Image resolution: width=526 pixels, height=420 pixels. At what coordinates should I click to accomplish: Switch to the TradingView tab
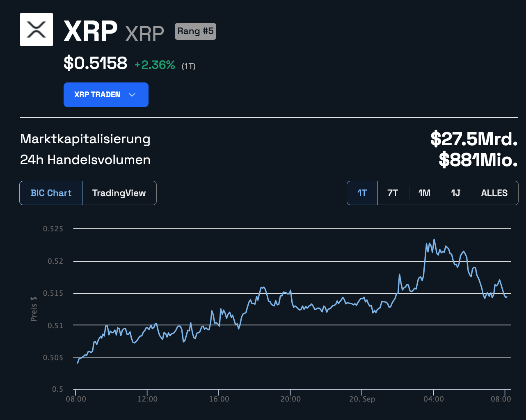coord(119,193)
